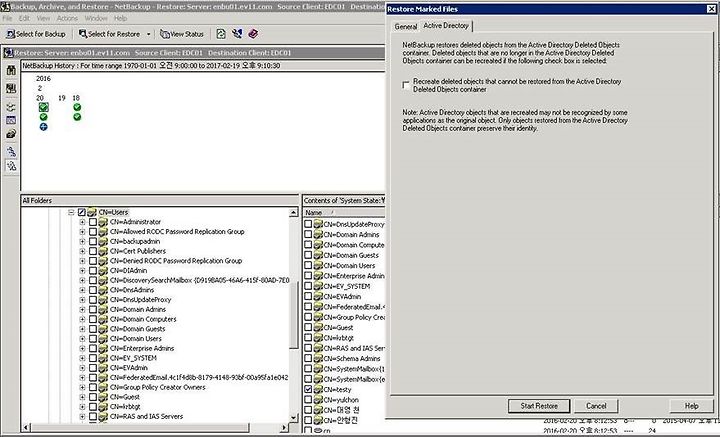Viewport: 720px width, 437px height.
Task: Click the binoculars search icon in sidebar
Action: pyautogui.click(x=11, y=70)
